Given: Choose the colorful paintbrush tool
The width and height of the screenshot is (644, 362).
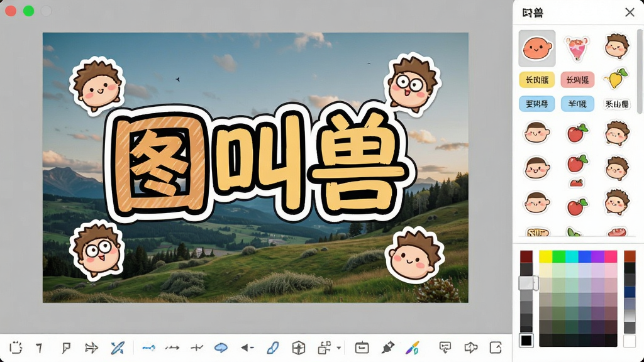Looking at the screenshot, I should click(x=413, y=348).
